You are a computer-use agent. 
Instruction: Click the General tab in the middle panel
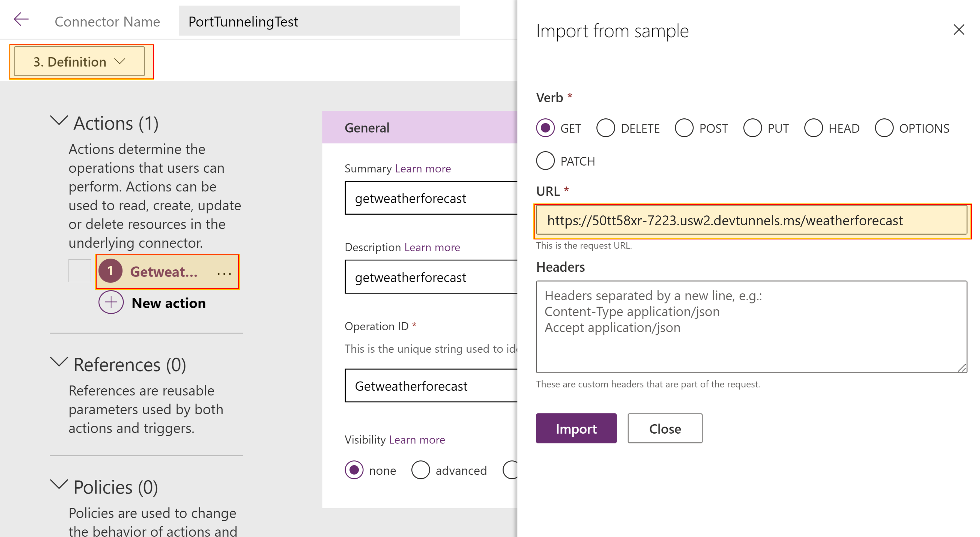(x=367, y=128)
